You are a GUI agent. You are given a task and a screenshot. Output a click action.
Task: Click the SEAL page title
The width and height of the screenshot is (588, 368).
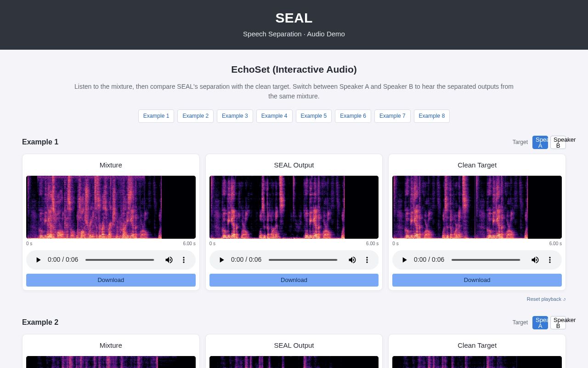[294, 18]
